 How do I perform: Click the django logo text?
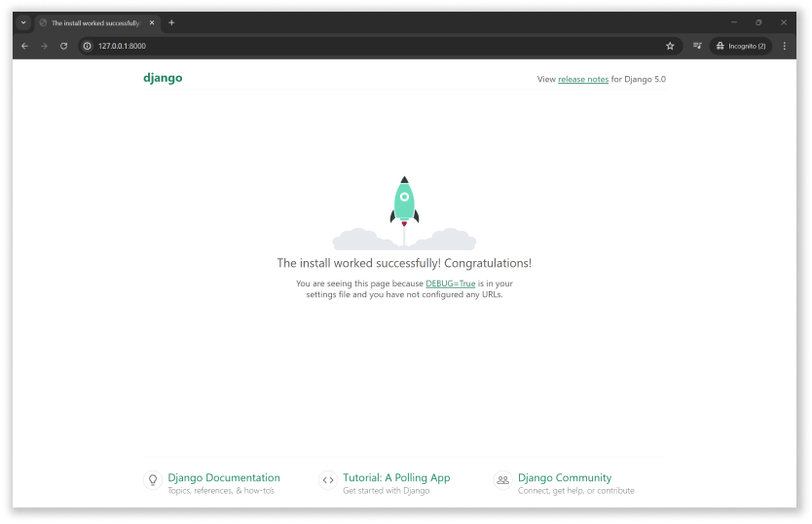pyautogui.click(x=163, y=78)
